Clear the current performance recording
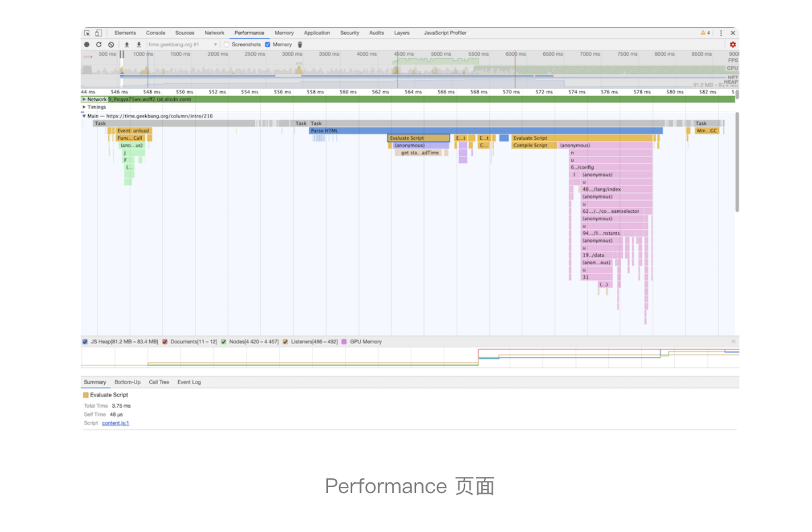The width and height of the screenshot is (812, 532). click(111, 44)
